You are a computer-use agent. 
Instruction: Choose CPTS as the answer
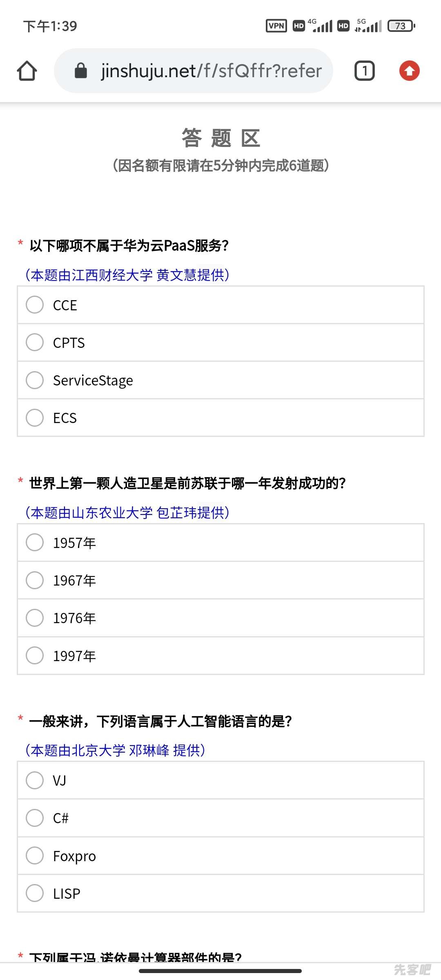click(x=35, y=342)
